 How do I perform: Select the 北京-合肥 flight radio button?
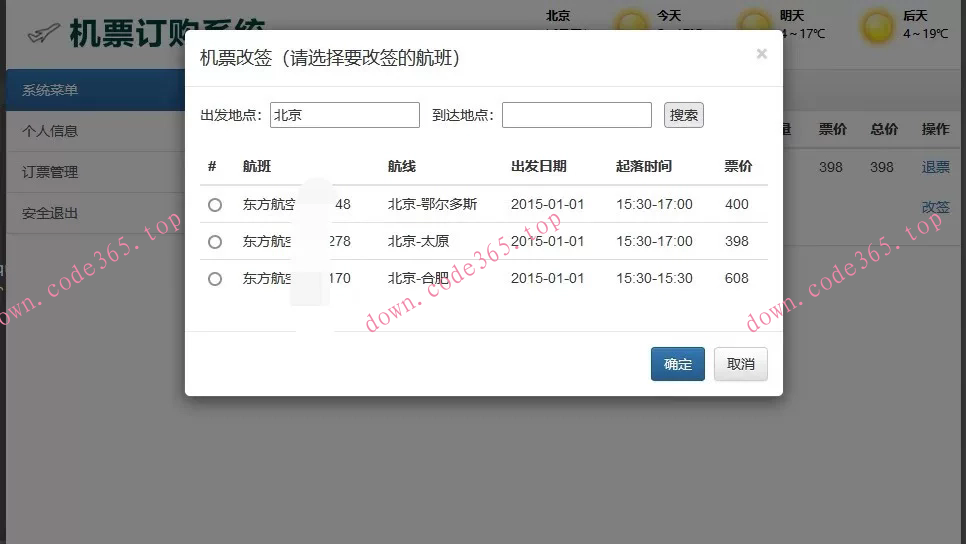[214, 278]
